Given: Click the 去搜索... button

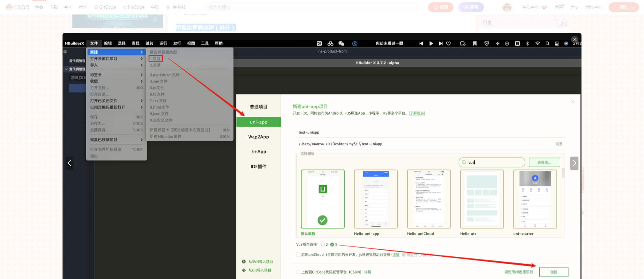Looking at the screenshot, I should [x=544, y=162].
